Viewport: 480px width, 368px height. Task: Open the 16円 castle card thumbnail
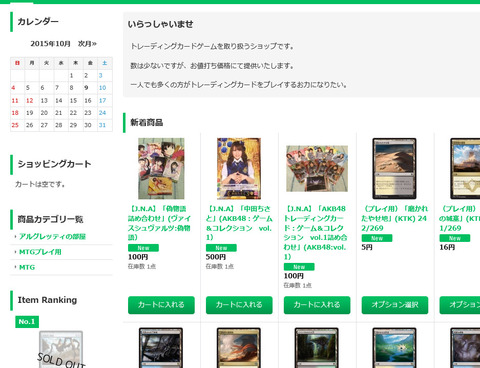pyautogui.click(x=465, y=169)
